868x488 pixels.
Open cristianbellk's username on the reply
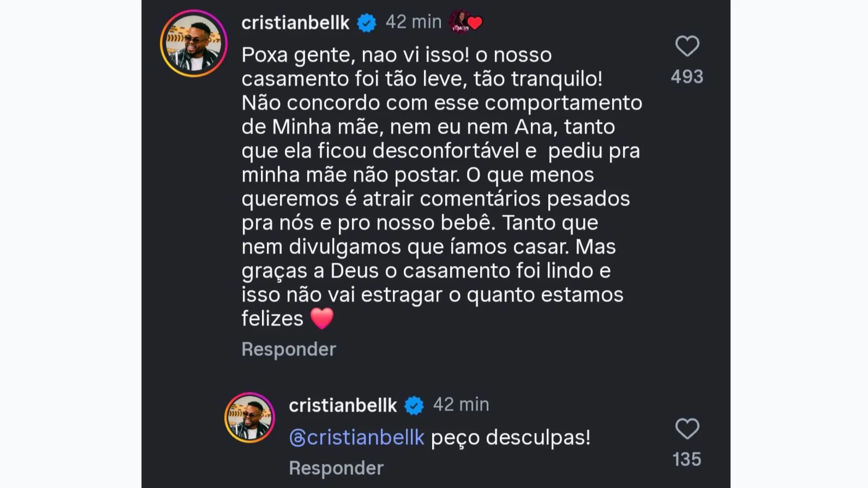pos(341,405)
